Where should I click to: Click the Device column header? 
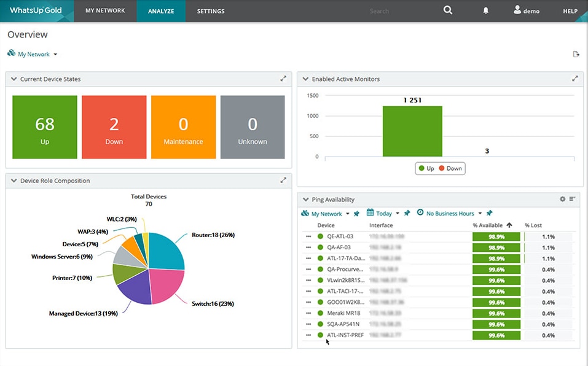(x=326, y=225)
